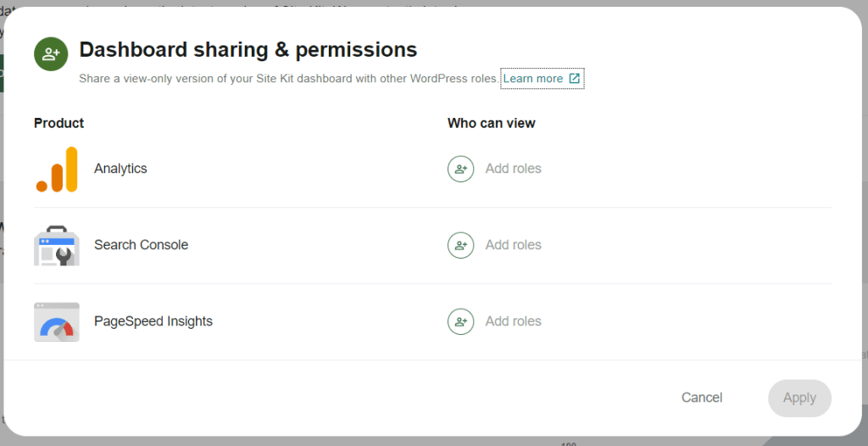868x446 pixels.
Task: Click the add-roles icon for Analytics
Action: coord(460,169)
